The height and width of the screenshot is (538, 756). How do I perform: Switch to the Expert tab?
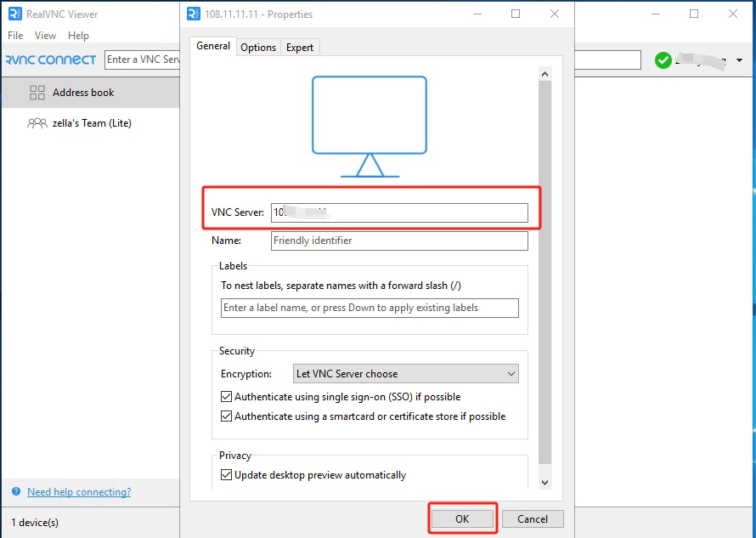click(x=300, y=48)
